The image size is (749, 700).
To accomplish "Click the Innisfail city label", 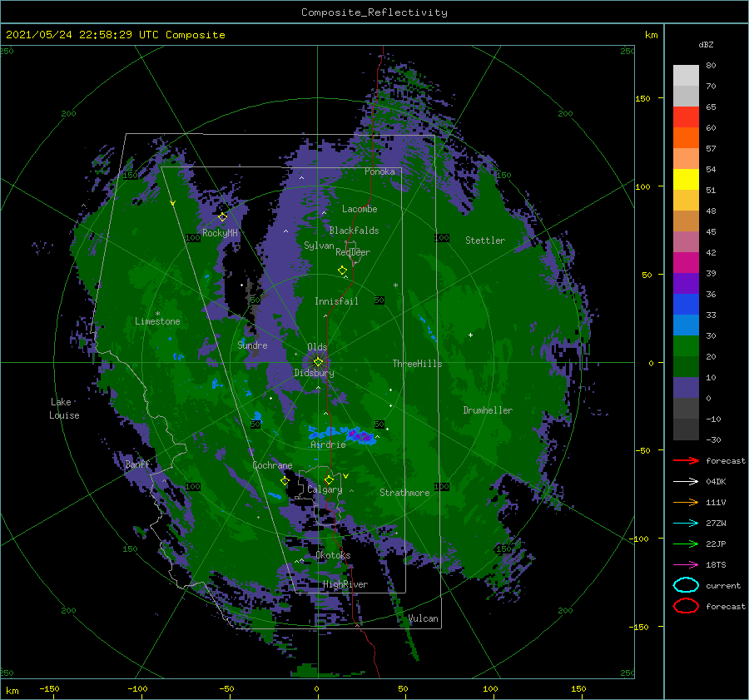I will pos(336,301).
